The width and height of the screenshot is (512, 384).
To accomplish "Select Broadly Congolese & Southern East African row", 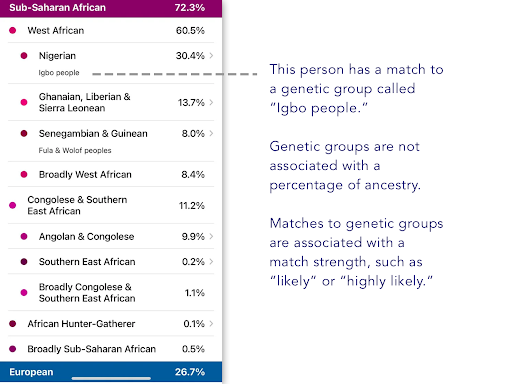I will coord(111,292).
